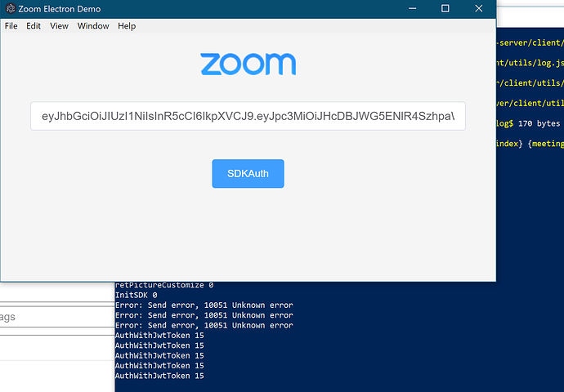The width and height of the screenshot is (564, 392).
Task: Click 'retPictureCustomize 0' terminal line
Action: (x=164, y=285)
